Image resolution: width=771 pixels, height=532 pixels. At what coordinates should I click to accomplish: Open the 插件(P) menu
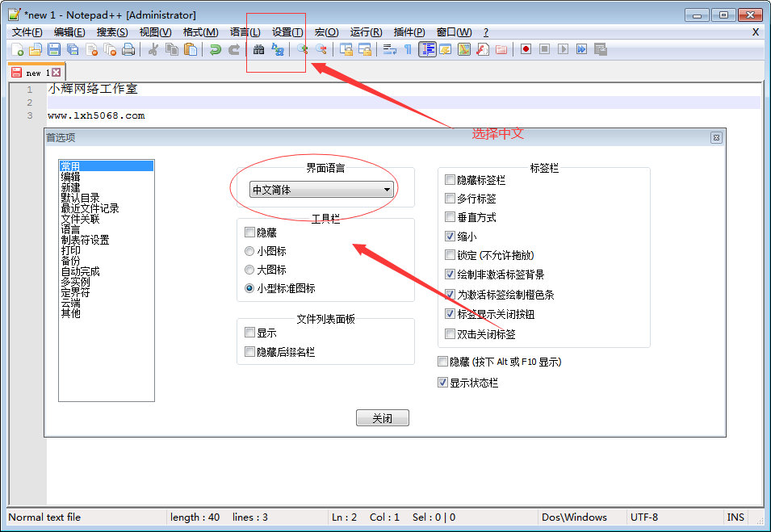409,32
